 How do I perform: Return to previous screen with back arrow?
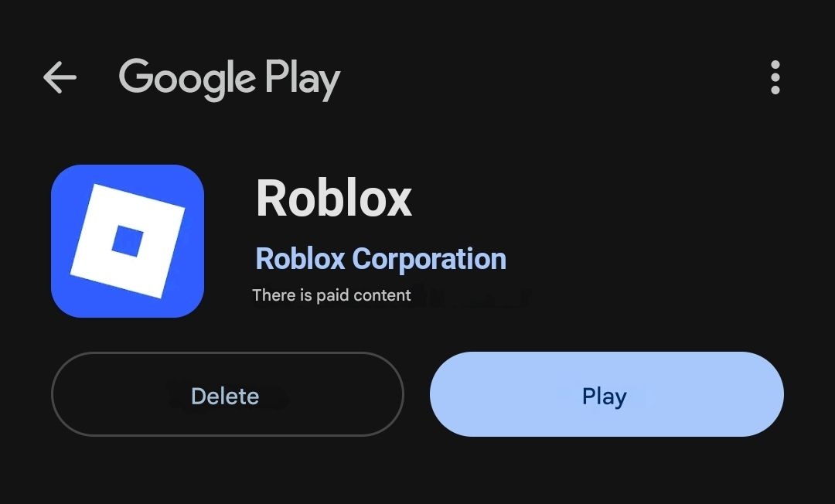60,78
